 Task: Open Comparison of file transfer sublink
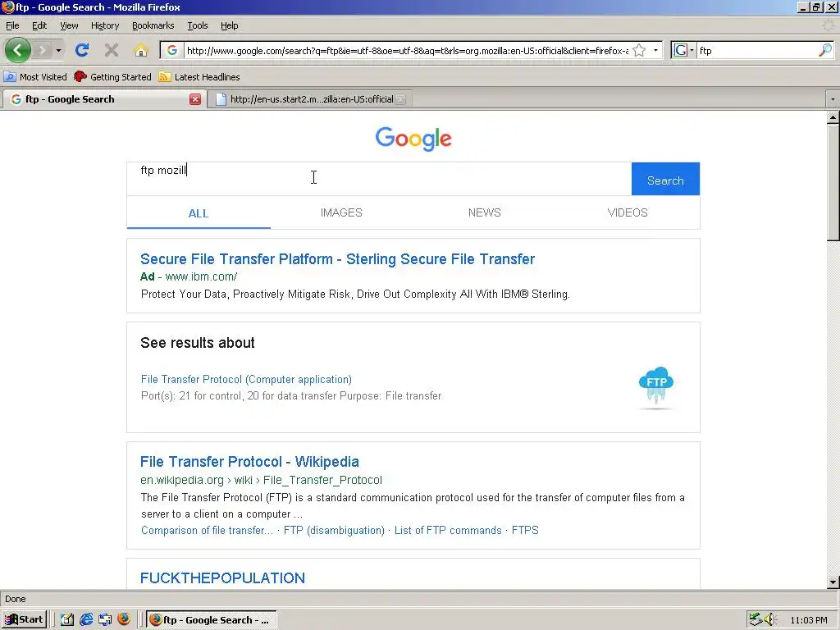coord(207,531)
